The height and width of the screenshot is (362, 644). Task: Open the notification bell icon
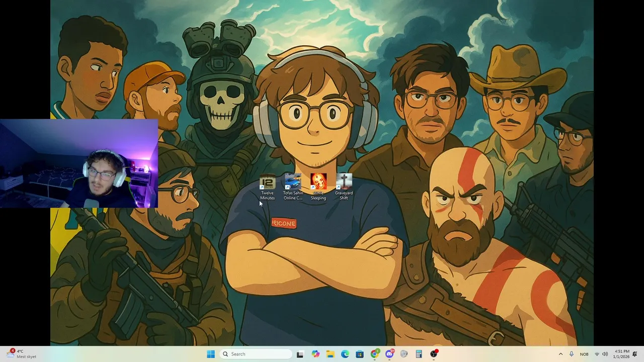635,354
